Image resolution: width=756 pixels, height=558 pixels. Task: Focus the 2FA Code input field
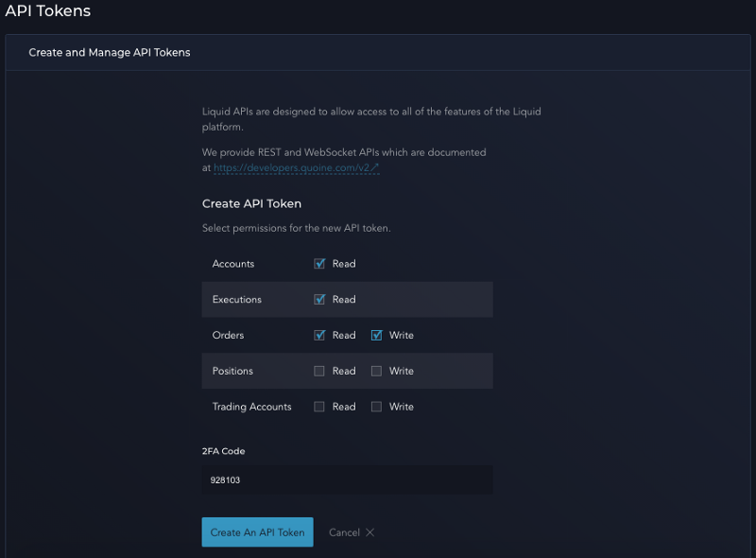pyautogui.click(x=347, y=480)
